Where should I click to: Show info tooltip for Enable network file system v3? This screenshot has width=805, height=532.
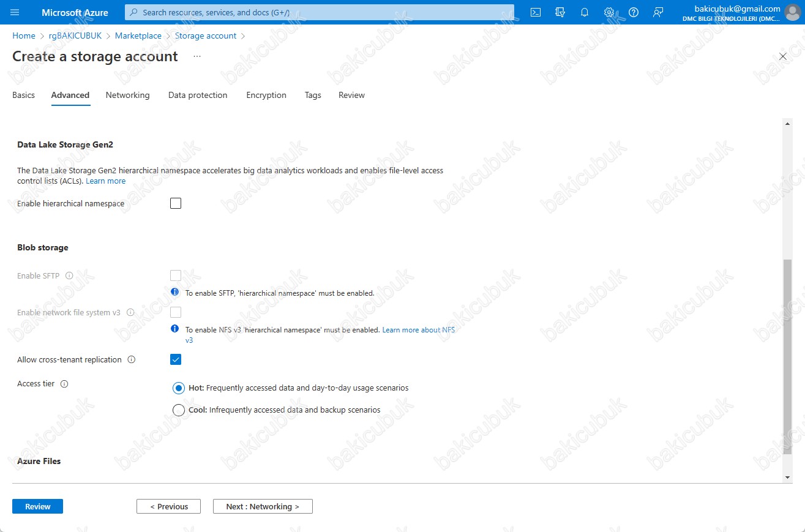coord(130,312)
